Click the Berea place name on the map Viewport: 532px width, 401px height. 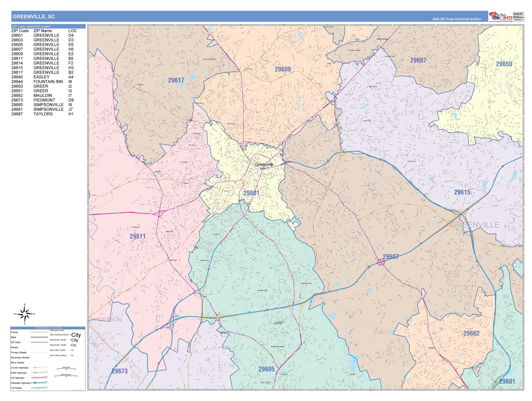click(x=141, y=85)
